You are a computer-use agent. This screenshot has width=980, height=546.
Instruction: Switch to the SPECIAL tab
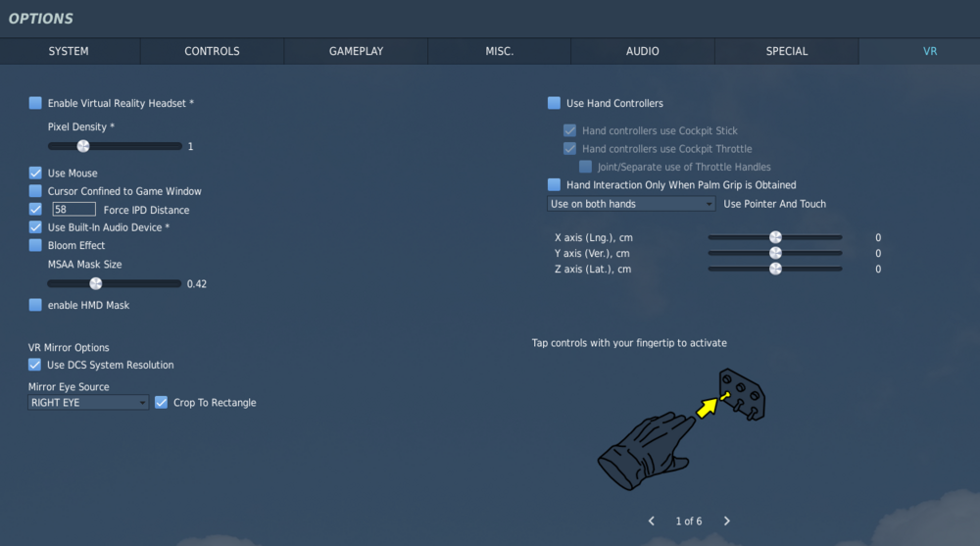(x=787, y=51)
